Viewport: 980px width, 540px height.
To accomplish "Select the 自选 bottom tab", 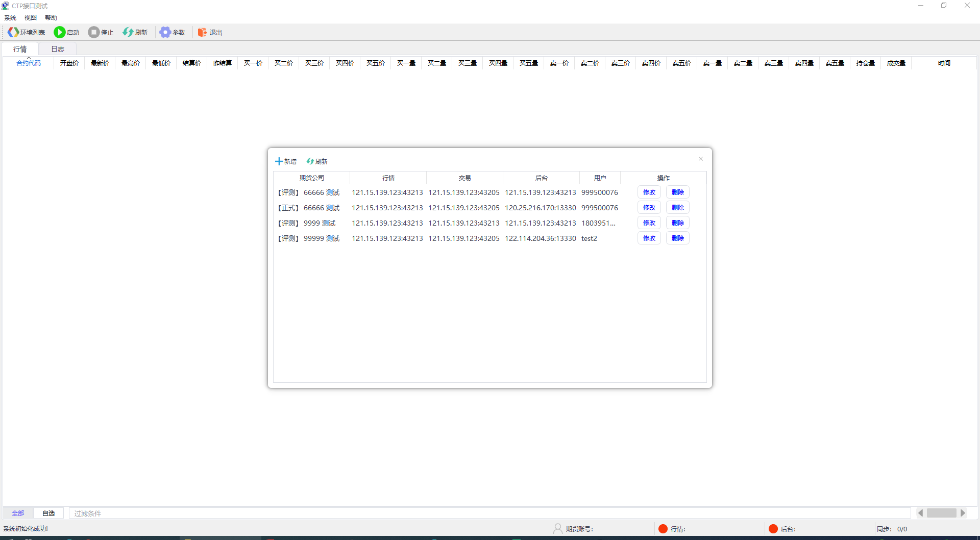I will (48, 513).
